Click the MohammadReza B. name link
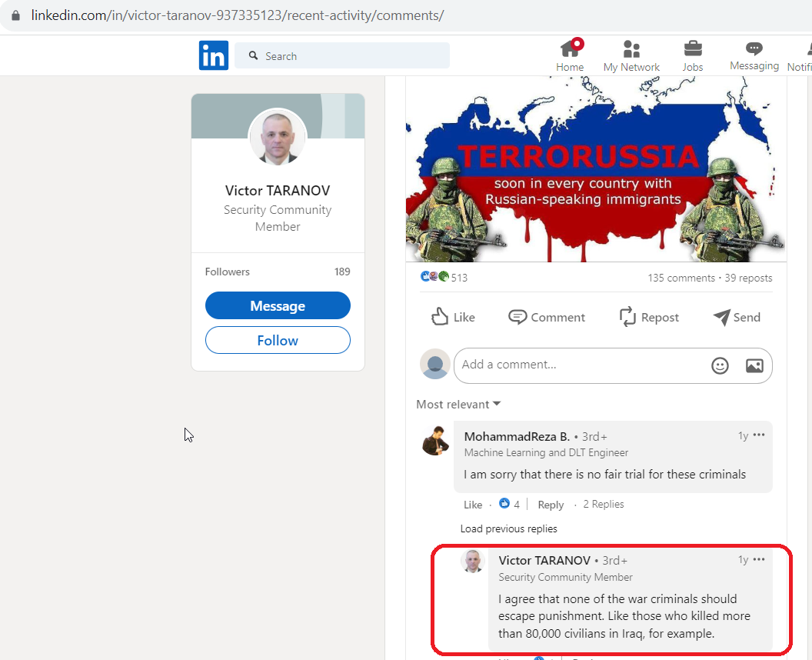 point(517,436)
